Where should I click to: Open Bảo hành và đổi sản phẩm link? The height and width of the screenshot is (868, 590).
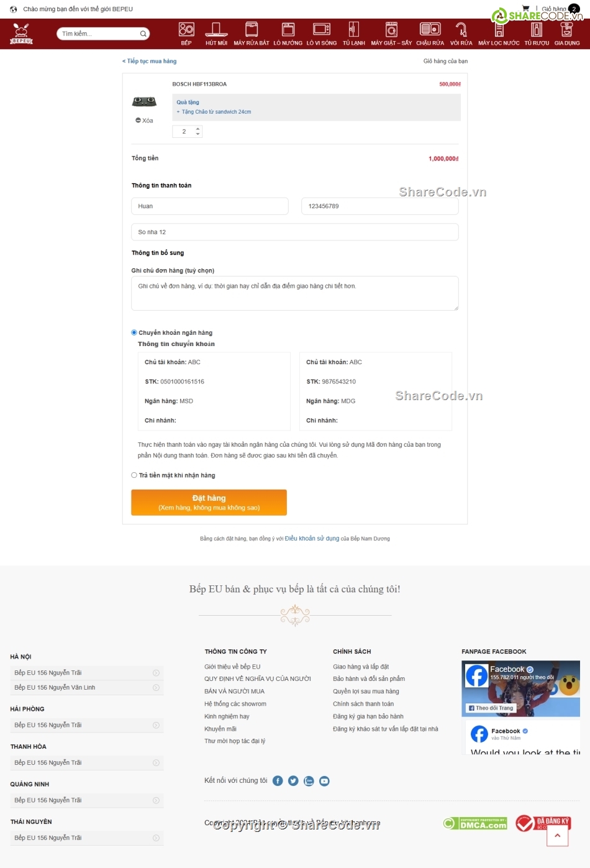[x=369, y=679]
